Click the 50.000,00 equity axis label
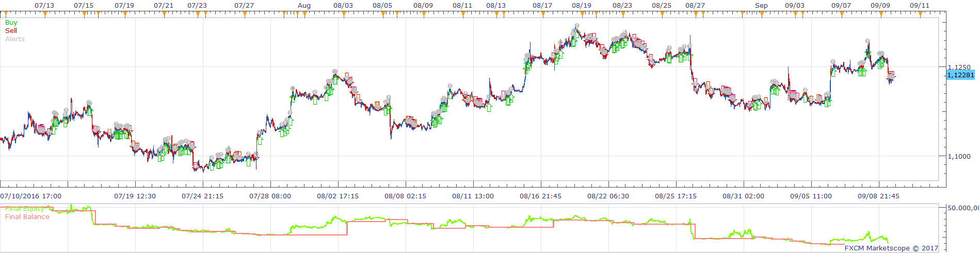The image size is (980, 253). tap(963, 208)
